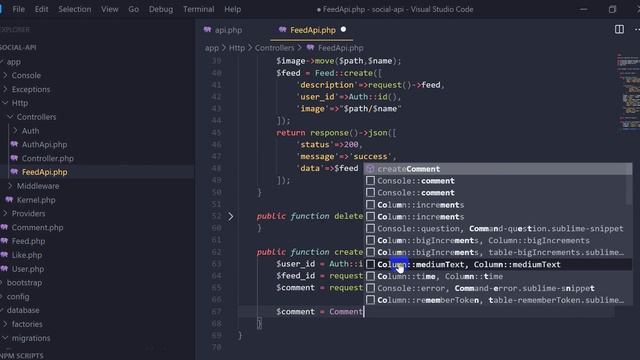This screenshot has height=360, width=640.
Task: Click the breadcrumb PHP icon before FeedApi.php
Action: [x=310, y=48]
